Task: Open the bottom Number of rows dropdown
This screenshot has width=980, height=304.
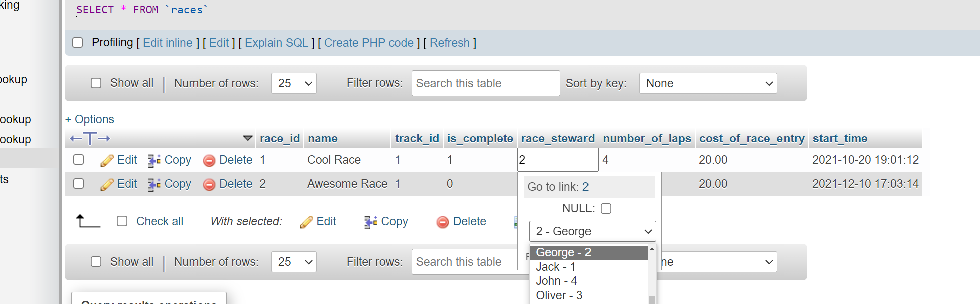Action: coord(294,262)
